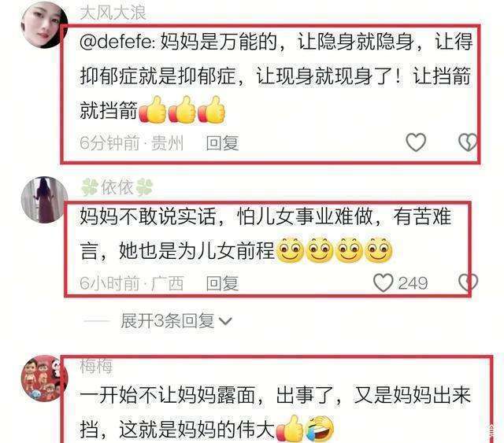Viewport: 504px width, 443px height.
Task: Open the username 依依 with clovers
Action: click(x=117, y=187)
